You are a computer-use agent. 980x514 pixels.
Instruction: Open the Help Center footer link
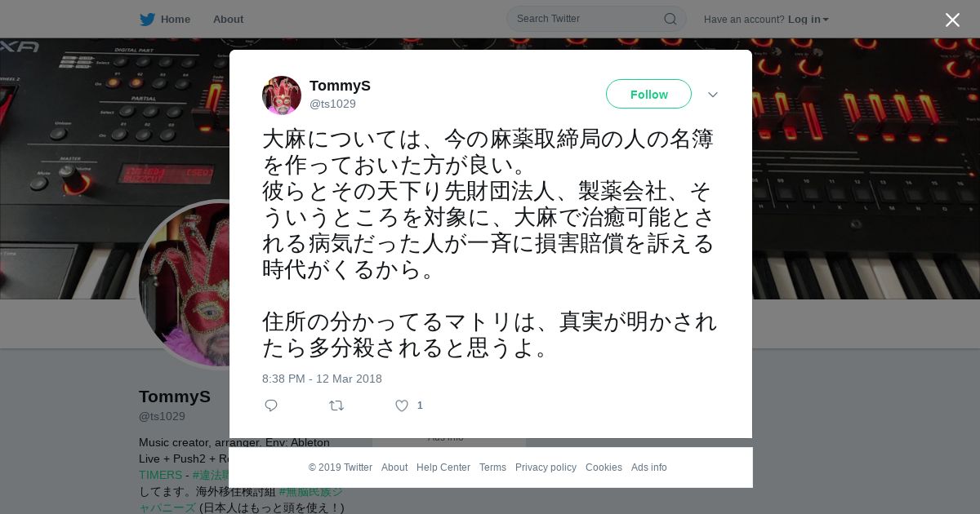pos(443,467)
